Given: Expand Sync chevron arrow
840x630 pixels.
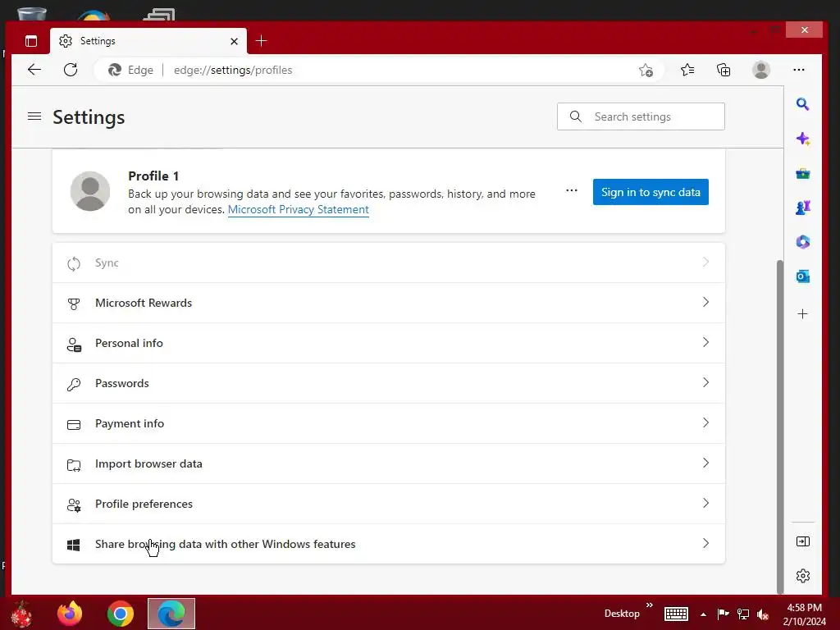Looking at the screenshot, I should (x=705, y=262).
